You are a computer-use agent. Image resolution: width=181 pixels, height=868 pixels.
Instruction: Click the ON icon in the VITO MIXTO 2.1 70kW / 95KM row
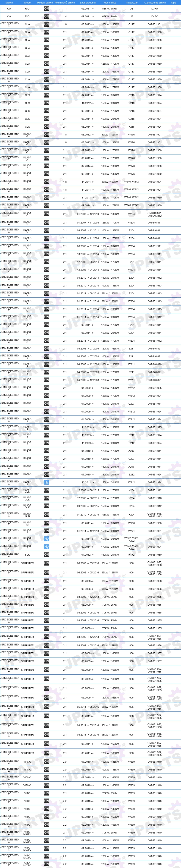(47, 833)
